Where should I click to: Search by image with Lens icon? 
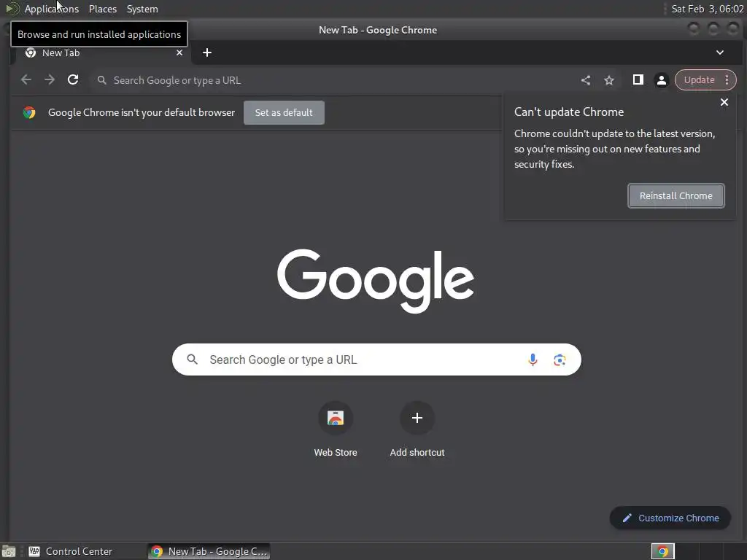(x=560, y=359)
